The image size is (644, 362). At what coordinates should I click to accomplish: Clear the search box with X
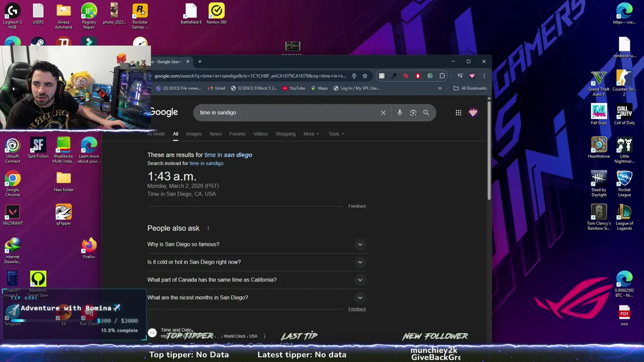click(383, 113)
